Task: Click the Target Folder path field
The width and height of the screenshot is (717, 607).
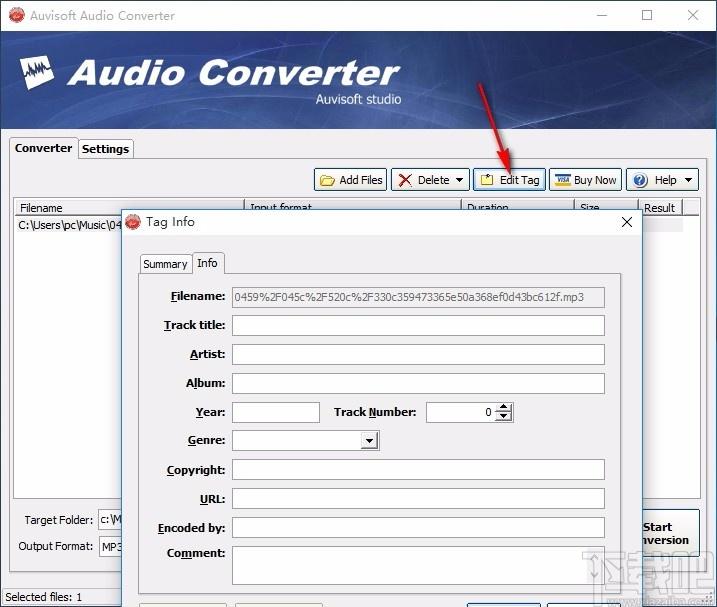Action: (x=110, y=520)
